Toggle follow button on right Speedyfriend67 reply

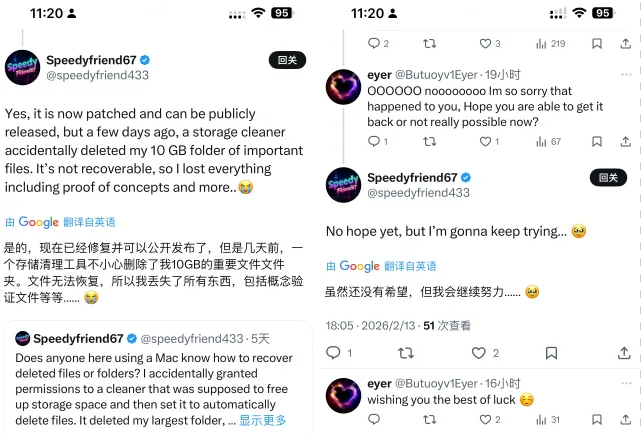(608, 177)
